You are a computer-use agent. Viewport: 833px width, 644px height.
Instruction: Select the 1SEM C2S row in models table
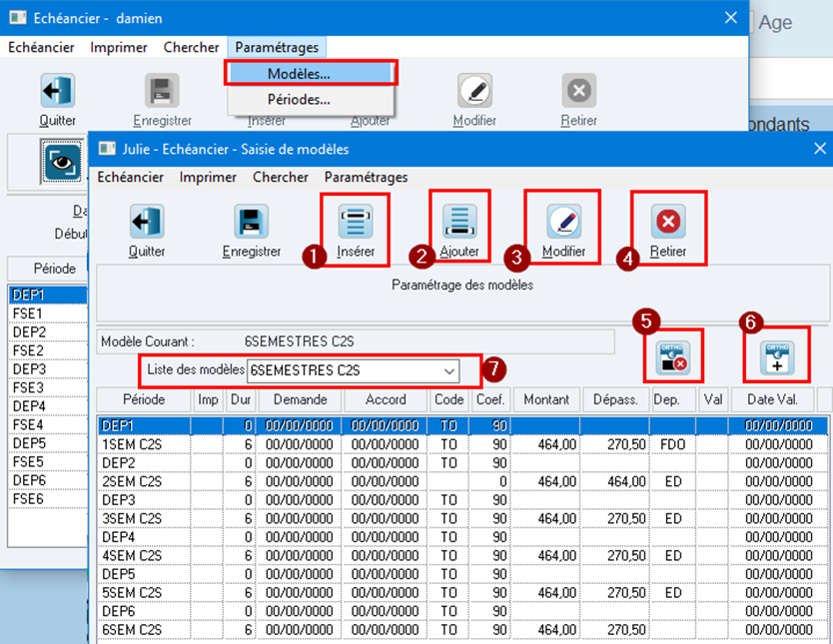click(462, 444)
